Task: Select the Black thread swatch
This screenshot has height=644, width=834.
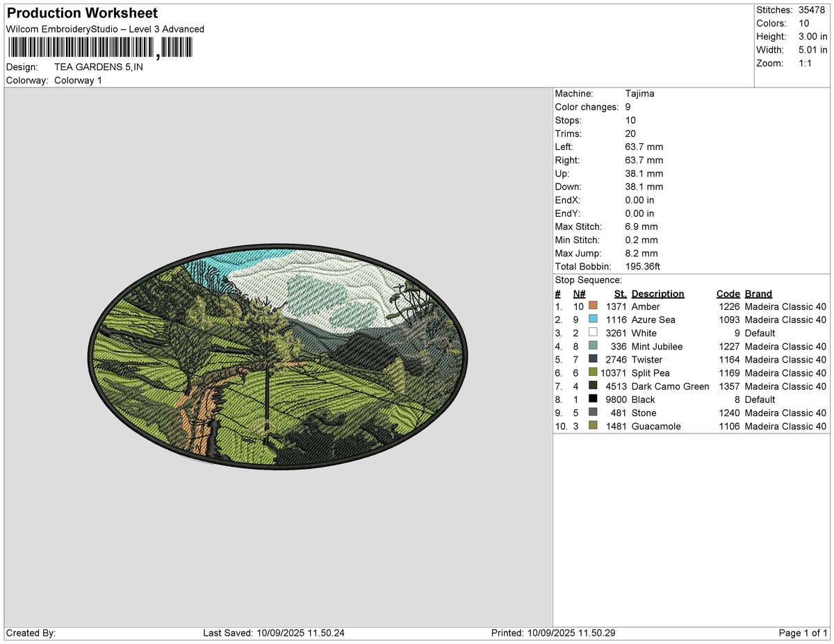Action: pos(593,399)
